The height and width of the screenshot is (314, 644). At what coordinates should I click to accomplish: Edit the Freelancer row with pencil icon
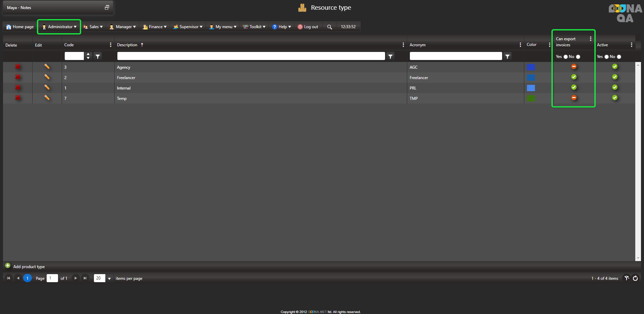click(47, 77)
